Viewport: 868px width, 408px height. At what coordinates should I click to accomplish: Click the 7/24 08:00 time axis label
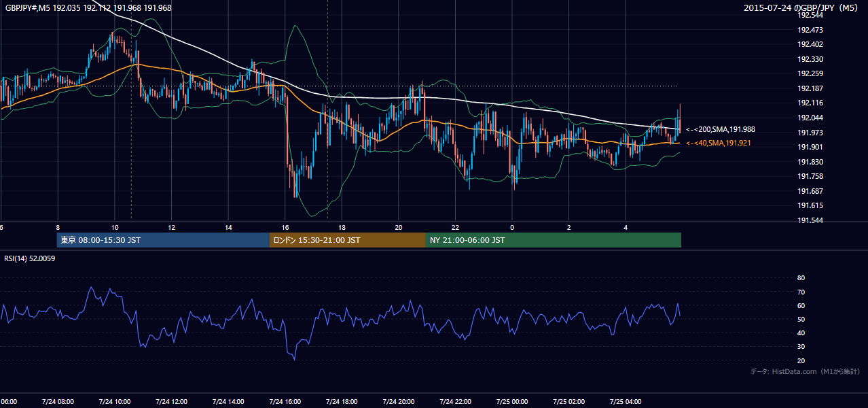58,401
